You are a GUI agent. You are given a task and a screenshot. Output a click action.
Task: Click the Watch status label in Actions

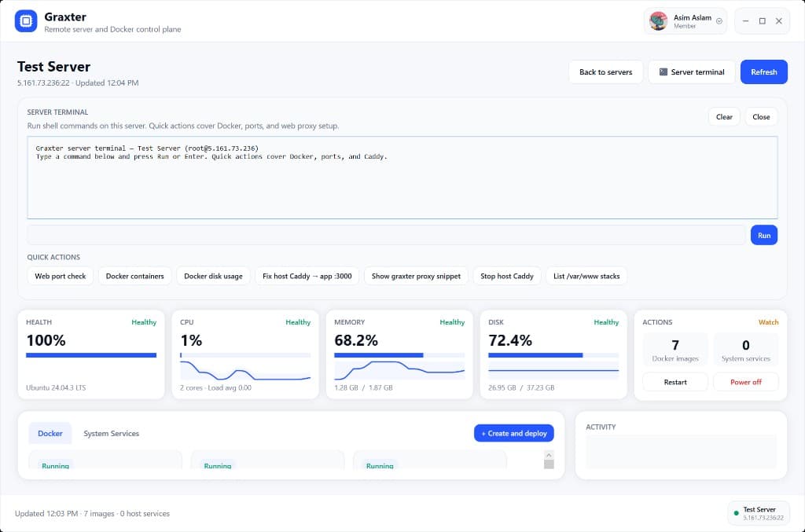coord(768,322)
